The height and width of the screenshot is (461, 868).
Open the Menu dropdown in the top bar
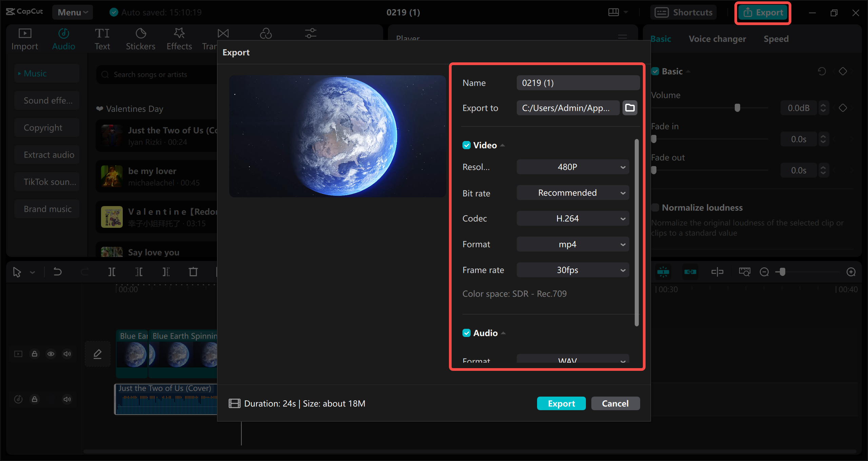pos(72,12)
